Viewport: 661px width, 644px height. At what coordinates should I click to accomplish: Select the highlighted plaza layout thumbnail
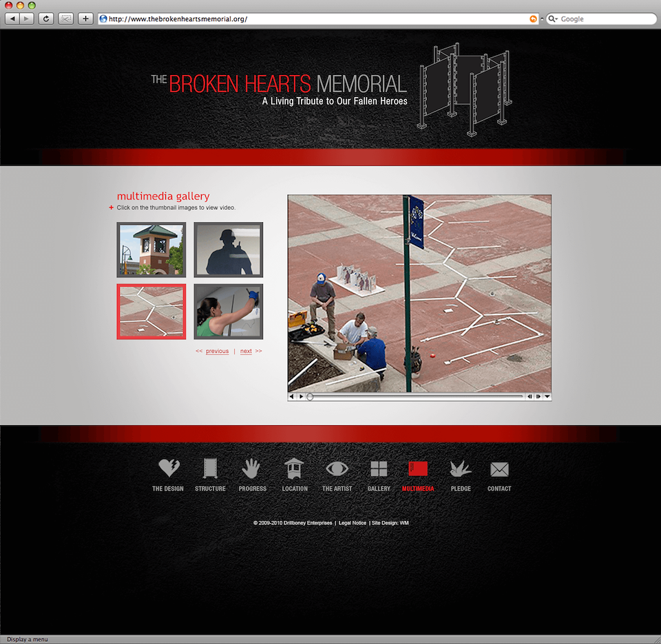[x=151, y=311]
